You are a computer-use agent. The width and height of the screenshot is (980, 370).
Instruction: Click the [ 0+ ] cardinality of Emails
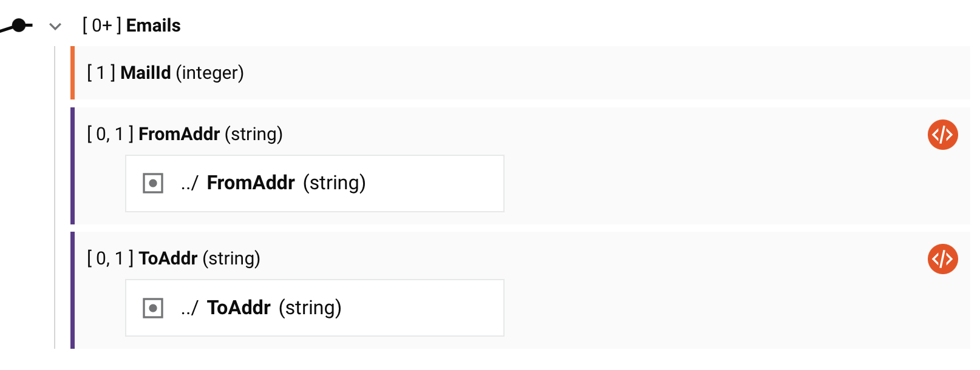click(101, 25)
